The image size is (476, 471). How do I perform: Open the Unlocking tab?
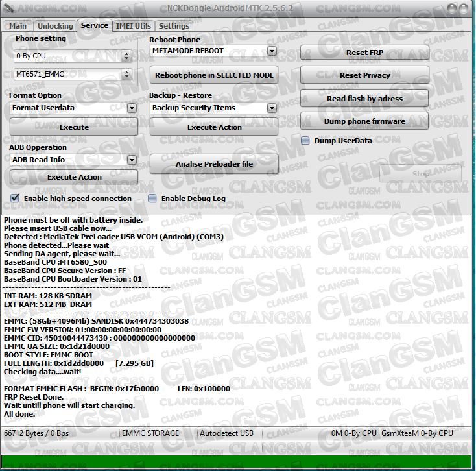coord(55,26)
